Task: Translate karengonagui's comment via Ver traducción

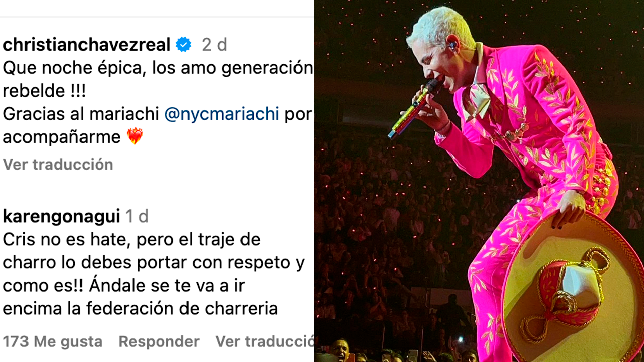Action: (265, 341)
